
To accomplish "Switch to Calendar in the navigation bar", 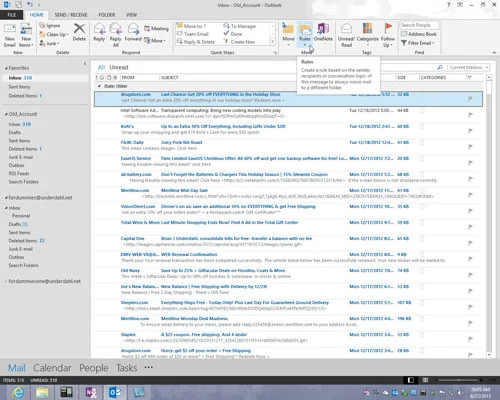I will coord(52,368).
